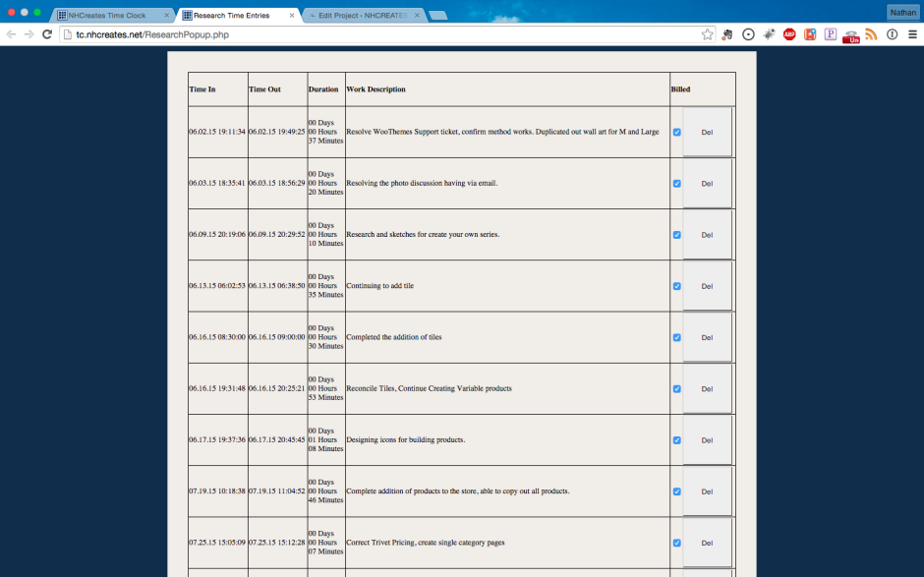Select the Time In value 06.02.15 19:11:34

[217, 132]
